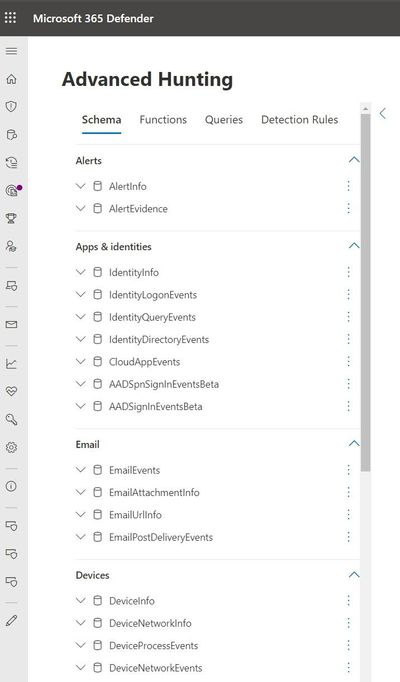Open more options for AlertInfo
This screenshot has width=400, height=682.
[x=348, y=186]
